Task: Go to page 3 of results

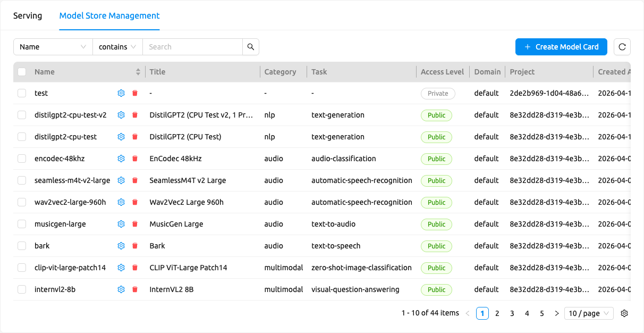Action: coord(512,313)
